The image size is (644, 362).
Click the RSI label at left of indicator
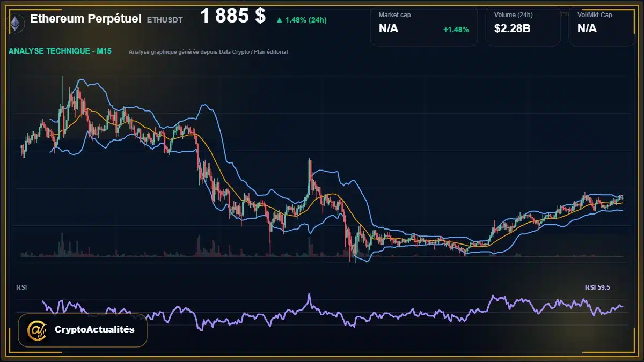[x=21, y=287]
